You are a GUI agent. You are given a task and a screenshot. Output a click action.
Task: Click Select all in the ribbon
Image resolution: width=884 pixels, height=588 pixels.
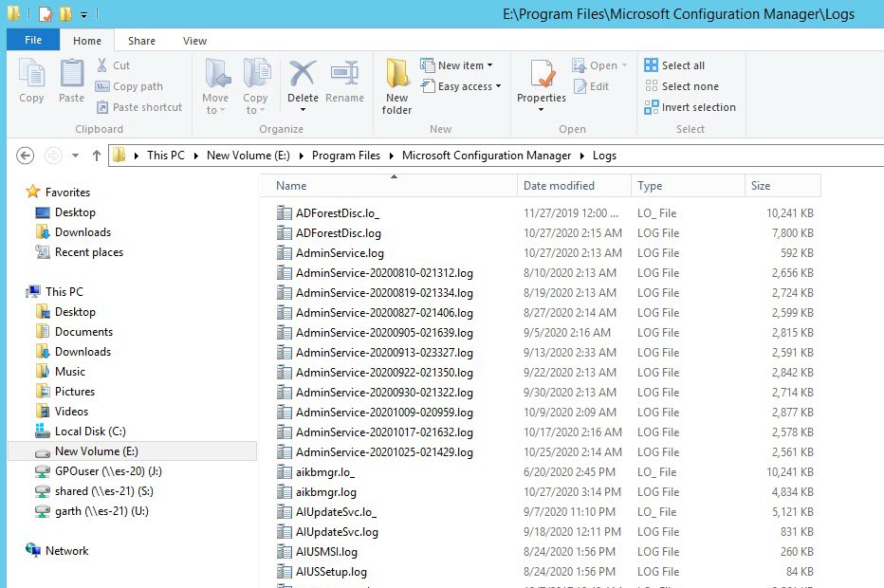pos(674,65)
